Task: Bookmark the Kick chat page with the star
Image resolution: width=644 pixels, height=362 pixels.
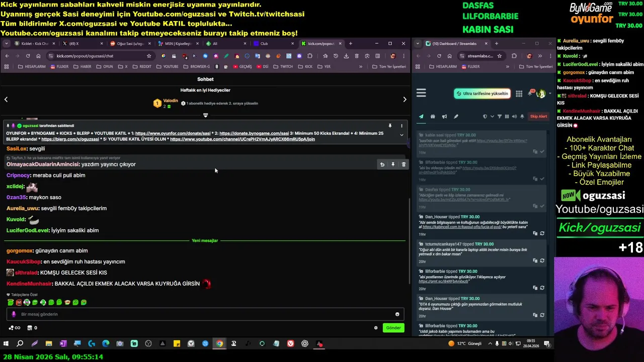Action: click(x=149, y=56)
